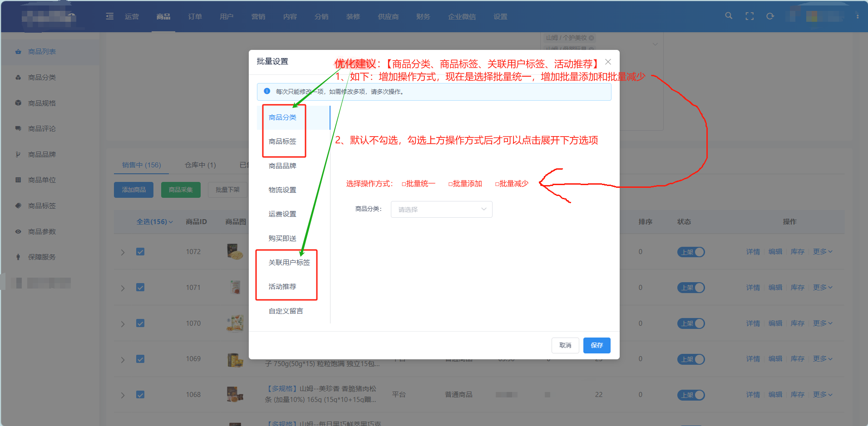Open 库存 link for product 1070
Viewport: 868px width, 426px height.
[x=797, y=323]
